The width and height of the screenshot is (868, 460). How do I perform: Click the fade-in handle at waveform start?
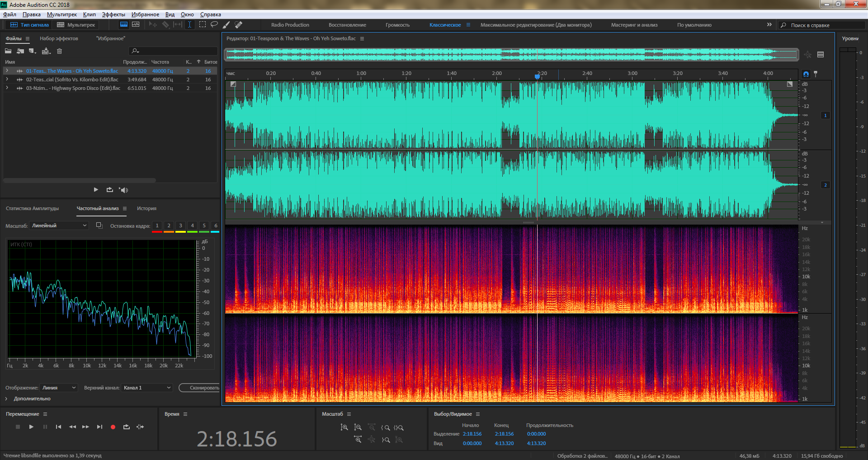(233, 84)
